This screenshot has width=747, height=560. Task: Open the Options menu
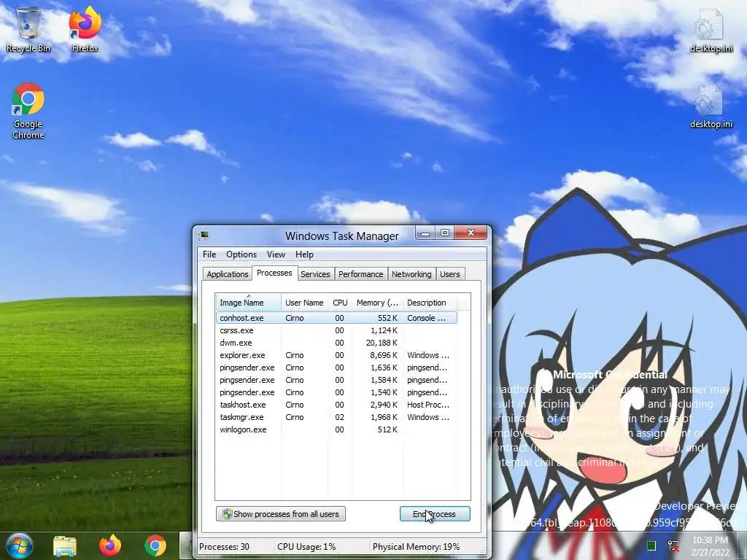241,254
